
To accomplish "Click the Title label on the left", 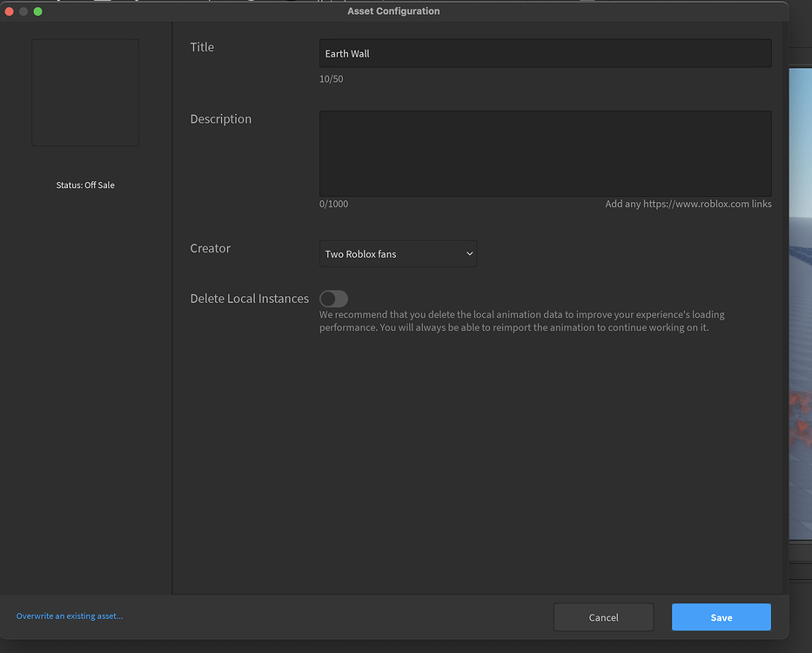I will tap(202, 47).
